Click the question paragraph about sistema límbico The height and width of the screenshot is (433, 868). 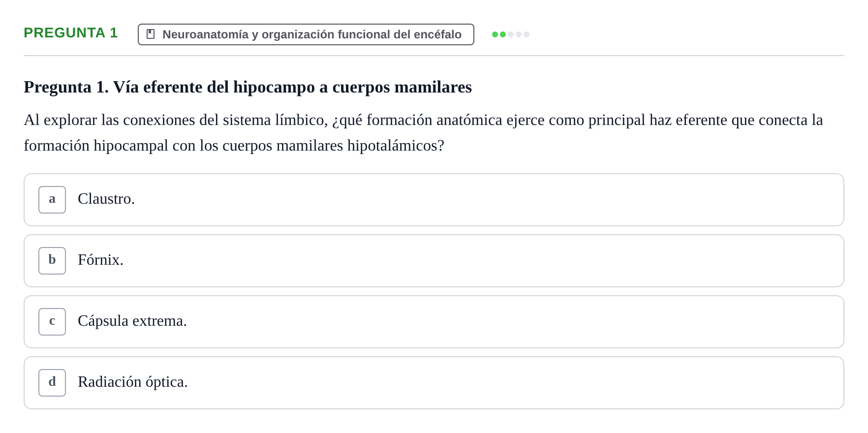tap(423, 133)
